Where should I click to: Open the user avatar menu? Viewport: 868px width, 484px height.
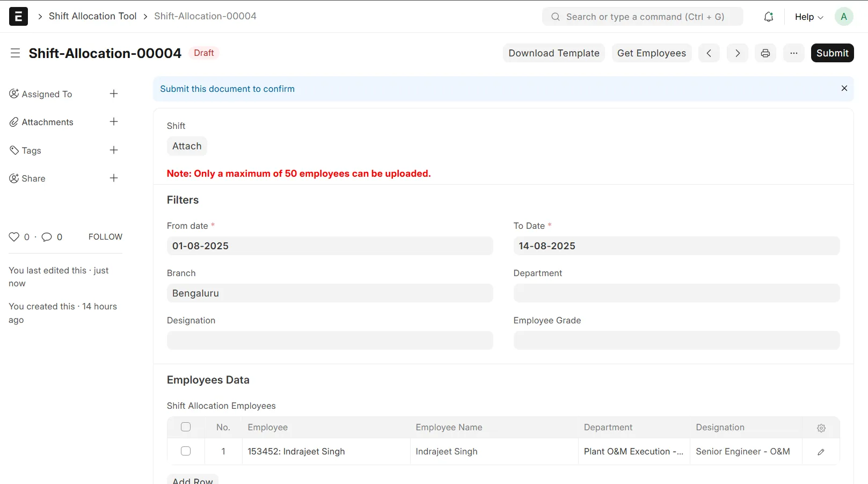[x=844, y=17]
